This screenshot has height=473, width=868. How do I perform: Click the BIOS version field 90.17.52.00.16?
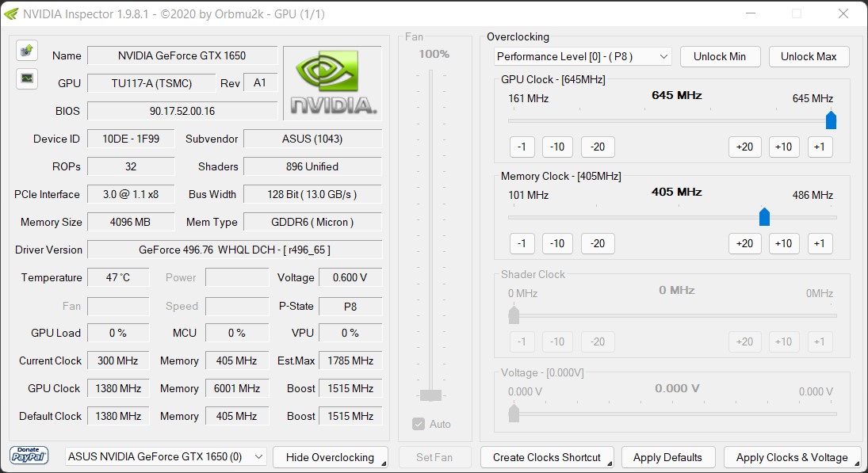click(x=182, y=111)
